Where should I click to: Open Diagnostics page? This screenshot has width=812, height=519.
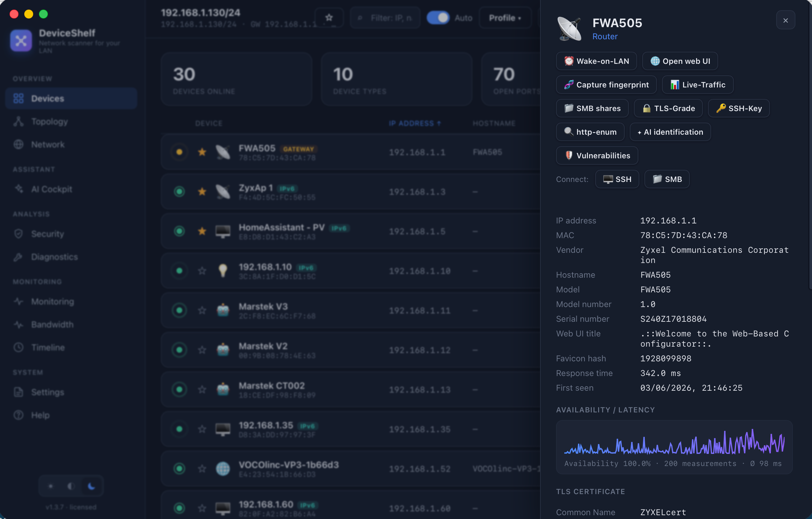point(71,257)
